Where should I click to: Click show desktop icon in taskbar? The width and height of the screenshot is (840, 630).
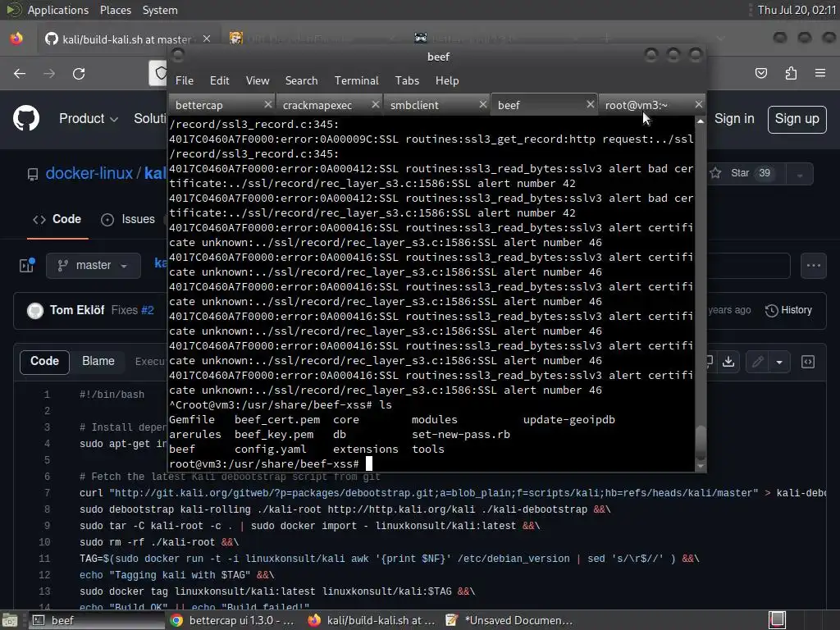(10, 620)
